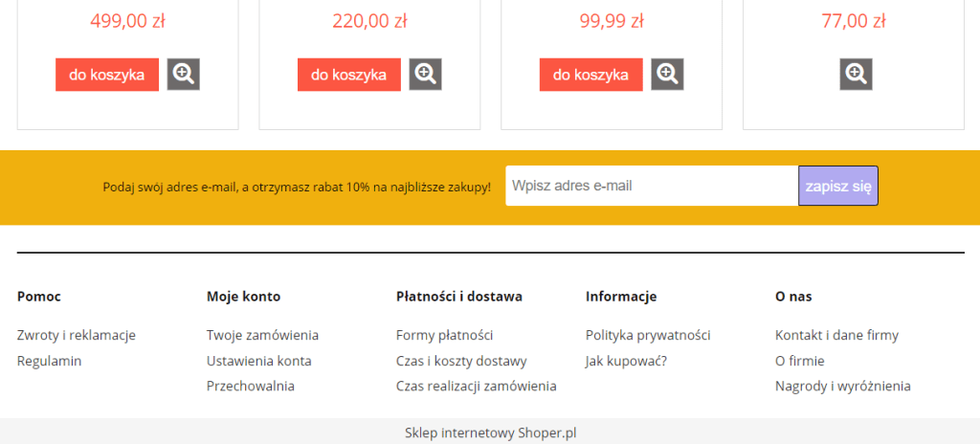Image resolution: width=980 pixels, height=444 pixels.
Task: Open 'Jak kupować?' help link
Action: pyautogui.click(x=626, y=361)
